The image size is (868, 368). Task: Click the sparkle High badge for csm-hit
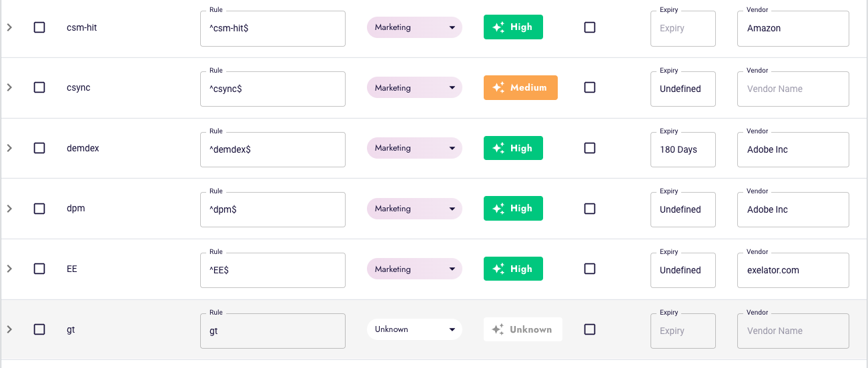point(513,27)
